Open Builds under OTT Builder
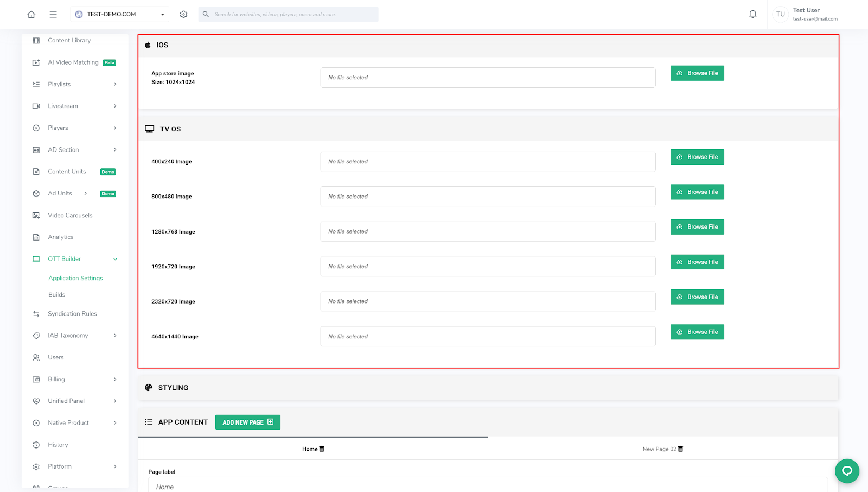This screenshot has height=492, width=868. 57,295
